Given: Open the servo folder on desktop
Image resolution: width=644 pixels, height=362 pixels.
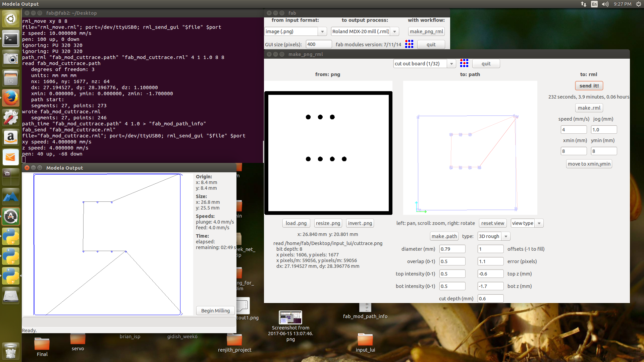Looking at the screenshot, I should [x=78, y=342].
